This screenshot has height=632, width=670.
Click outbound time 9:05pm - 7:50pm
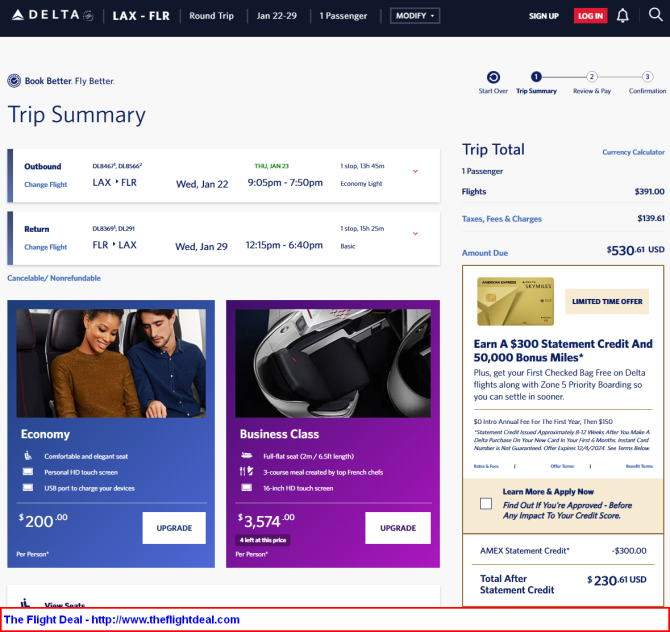coord(285,182)
